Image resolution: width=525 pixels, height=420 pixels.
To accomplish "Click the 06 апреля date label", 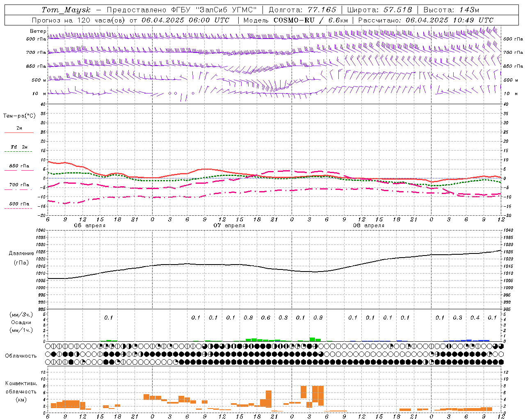I will point(89,226).
